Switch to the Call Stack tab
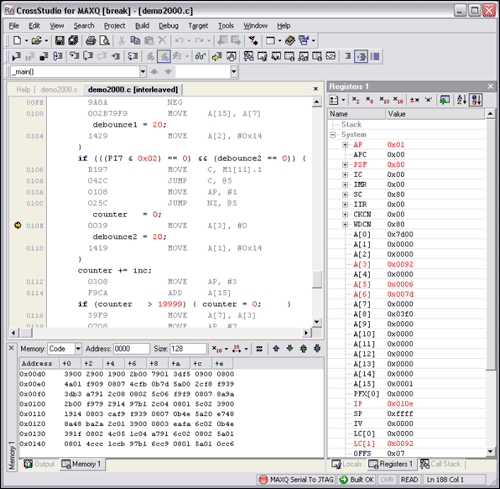The image size is (500, 489). point(441,464)
